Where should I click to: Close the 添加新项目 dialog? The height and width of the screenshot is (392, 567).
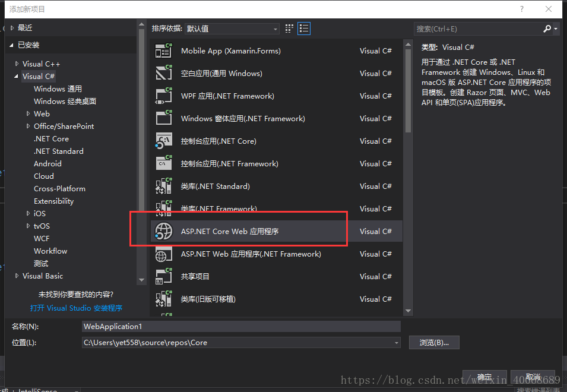coord(548,9)
